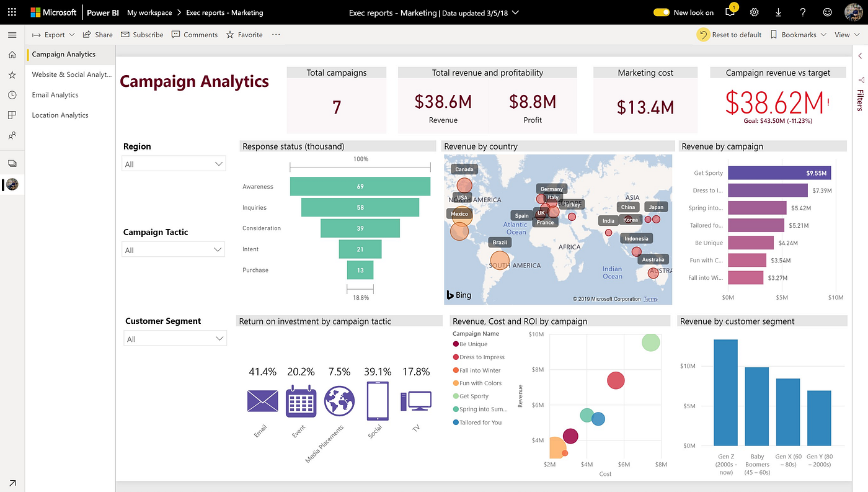Open the Apps section
This screenshot has height=492, width=868.
click(x=11, y=115)
